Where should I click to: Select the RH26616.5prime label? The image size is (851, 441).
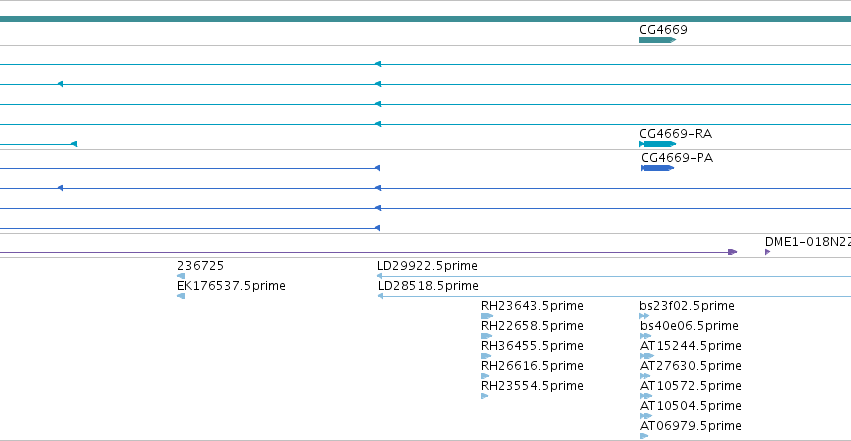click(532, 366)
